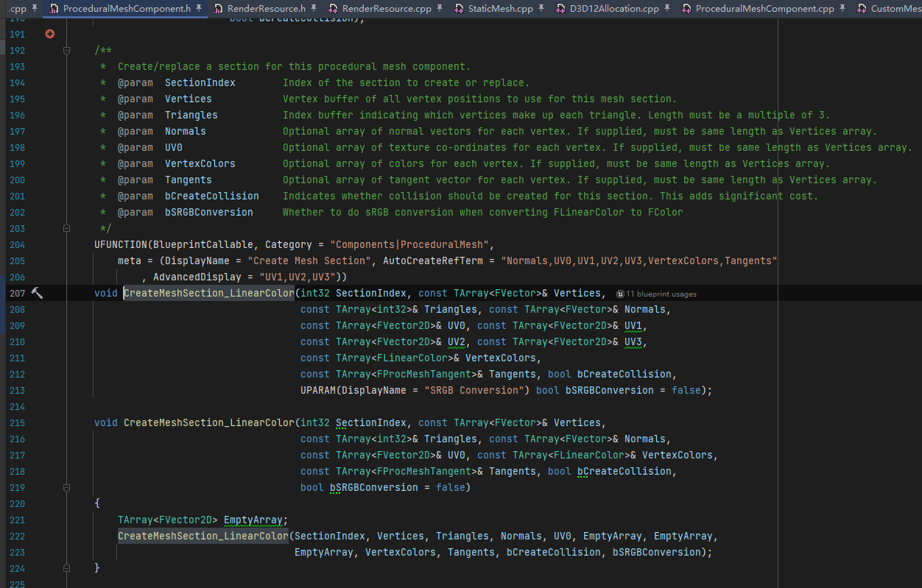Unpin the RenderResource.h tab
Image resolution: width=922 pixels, height=588 pixels.
(x=314, y=9)
